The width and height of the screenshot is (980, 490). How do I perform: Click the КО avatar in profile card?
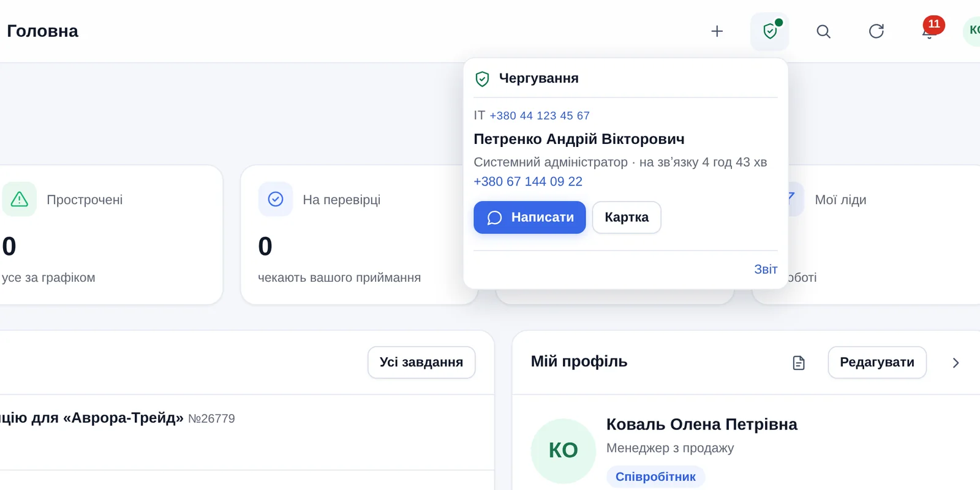click(563, 451)
